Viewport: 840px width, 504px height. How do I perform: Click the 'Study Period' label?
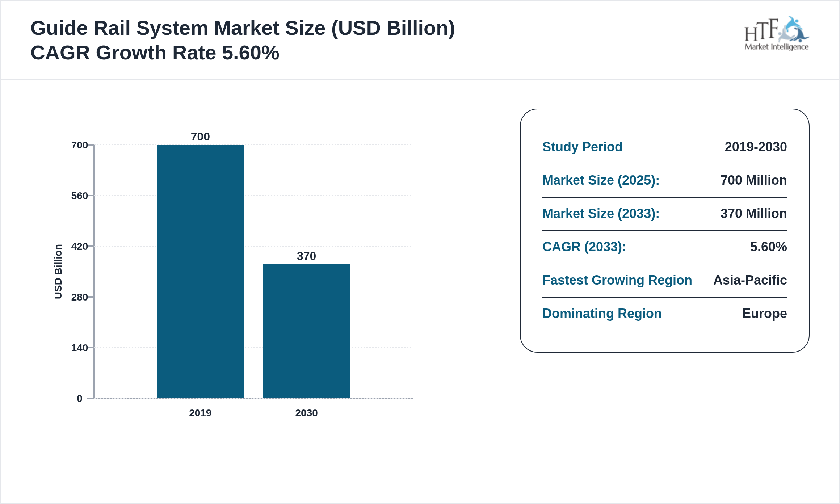pos(582,147)
